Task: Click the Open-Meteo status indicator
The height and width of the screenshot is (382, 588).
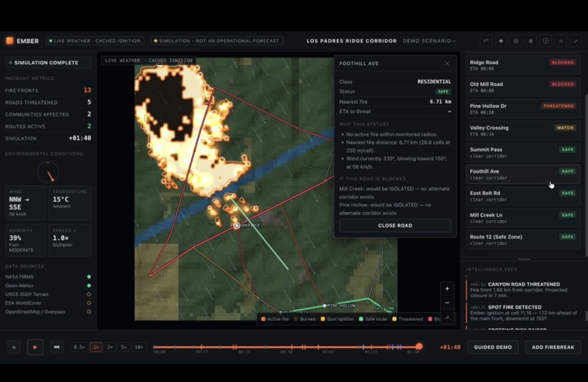Action: (x=89, y=286)
